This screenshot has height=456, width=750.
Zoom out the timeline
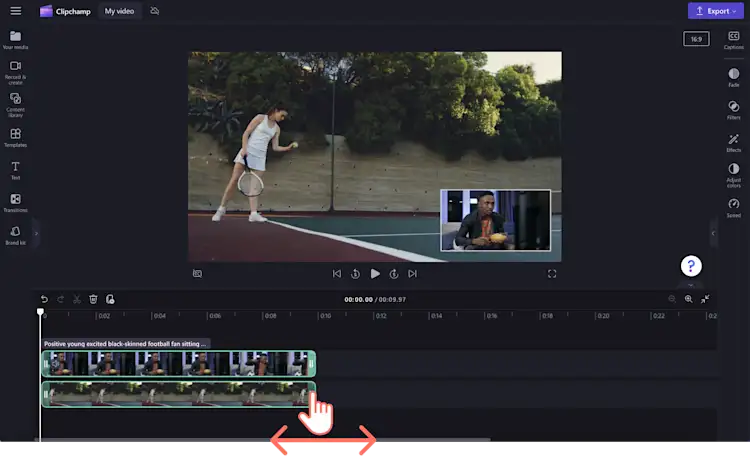pyautogui.click(x=672, y=299)
